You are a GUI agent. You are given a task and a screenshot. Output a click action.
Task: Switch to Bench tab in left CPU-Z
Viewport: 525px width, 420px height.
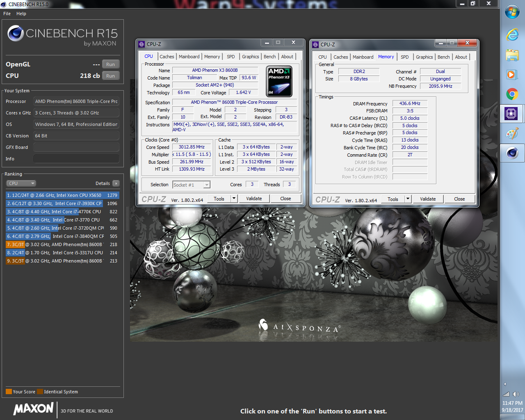[270, 57]
